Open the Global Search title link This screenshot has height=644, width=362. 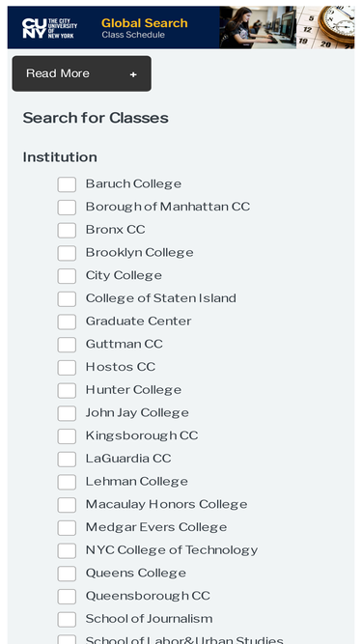pyautogui.click(x=145, y=23)
